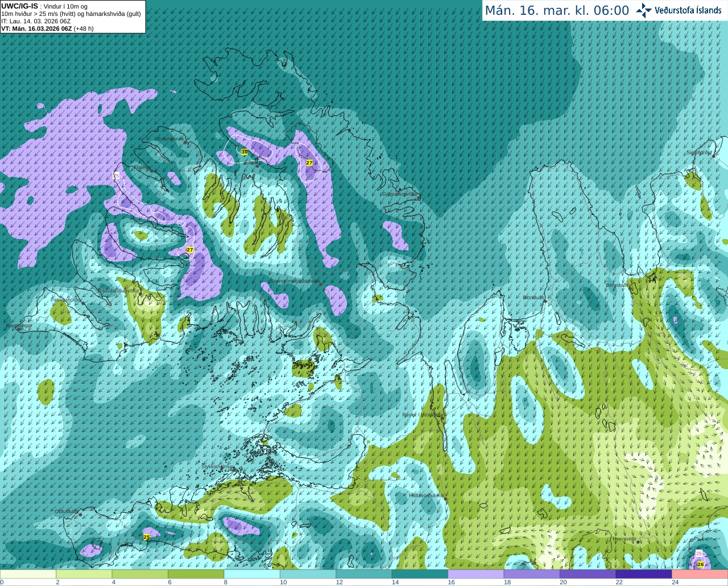Click the white '25' contour label near Flateyri
The width and height of the screenshot is (728, 586).
117,176
